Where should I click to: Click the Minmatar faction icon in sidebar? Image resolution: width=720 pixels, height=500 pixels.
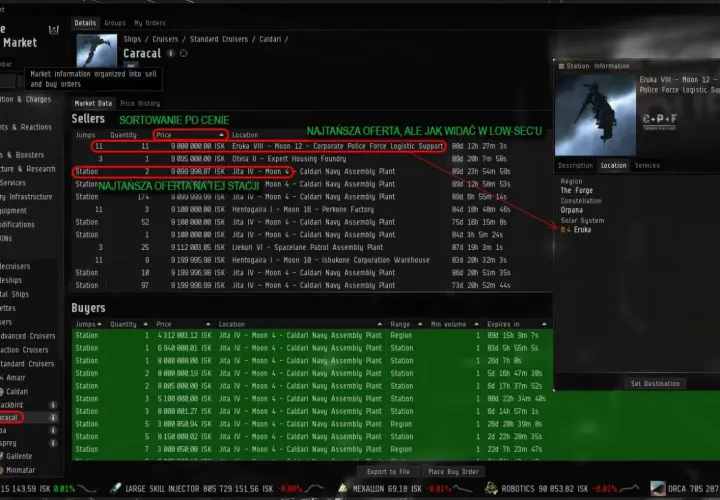point(2,470)
